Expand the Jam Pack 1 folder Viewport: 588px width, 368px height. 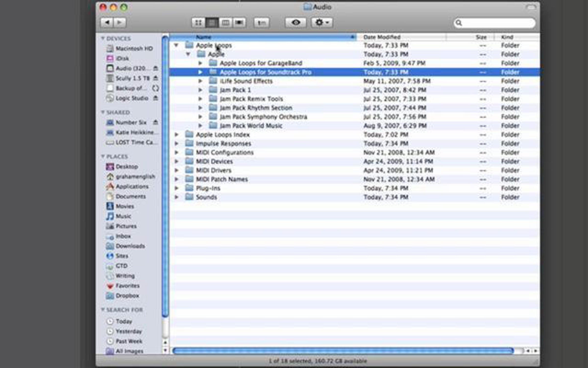point(200,90)
